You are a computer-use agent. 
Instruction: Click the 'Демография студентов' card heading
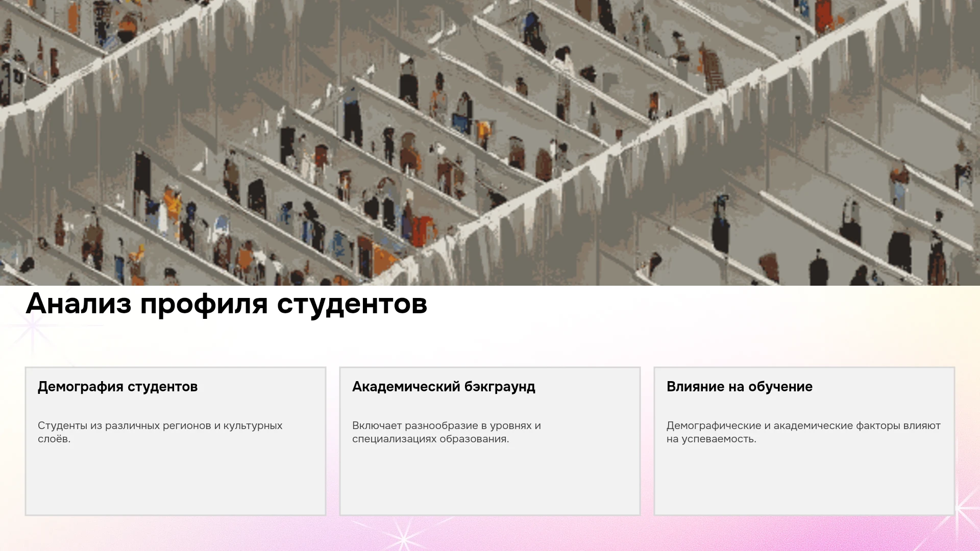pos(117,387)
